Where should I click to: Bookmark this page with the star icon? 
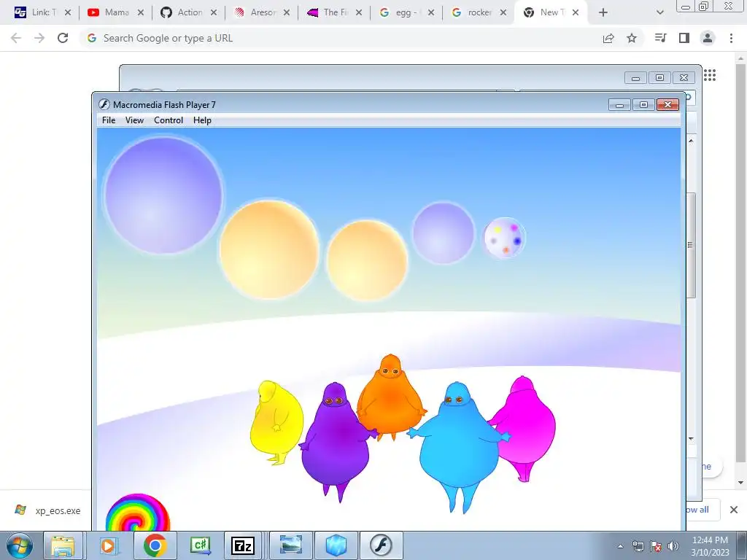(632, 38)
